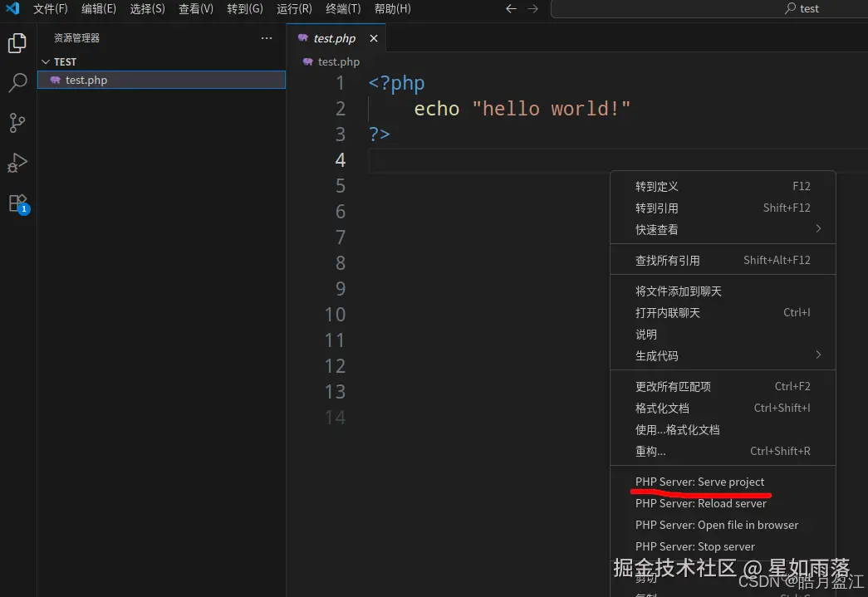868x597 pixels.
Task: Click the "hello world!" string
Action: pyautogui.click(x=551, y=109)
